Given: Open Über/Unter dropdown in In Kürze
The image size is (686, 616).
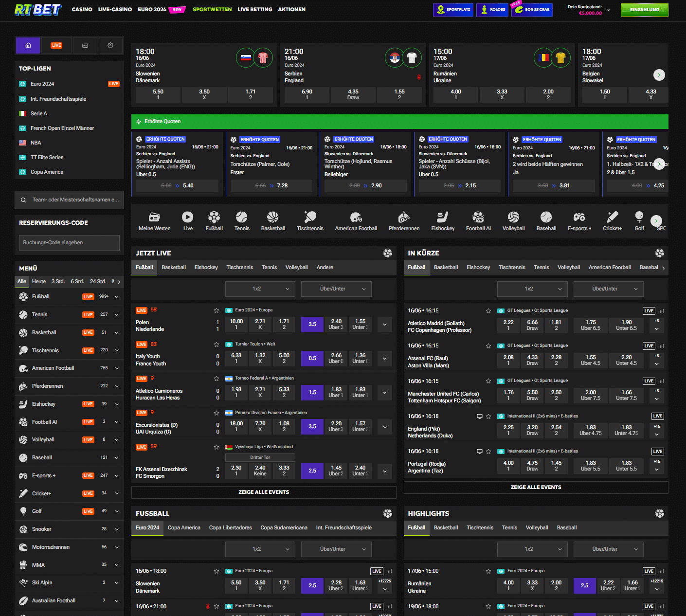Looking at the screenshot, I should 608,289.
